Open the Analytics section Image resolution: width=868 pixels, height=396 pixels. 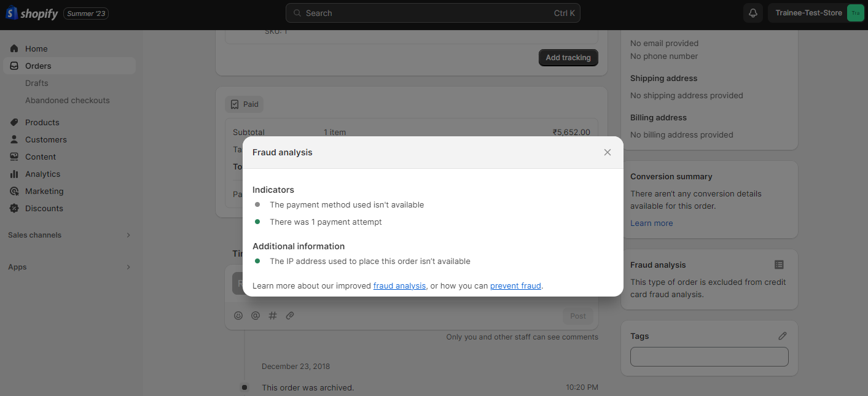(42, 174)
